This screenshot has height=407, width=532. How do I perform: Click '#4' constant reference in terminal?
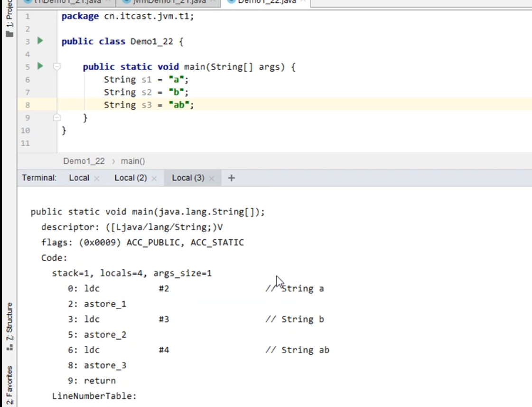[164, 350]
